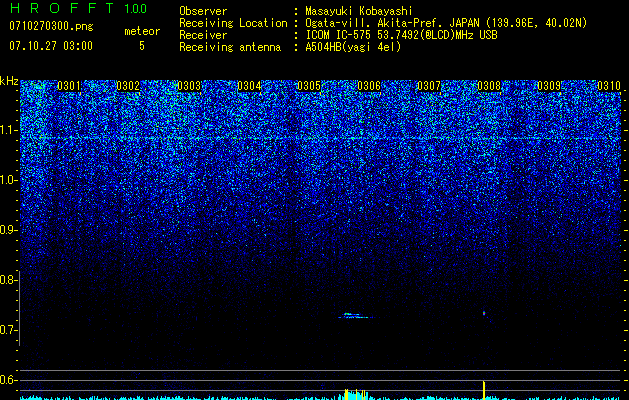Click the Receiver label
Viewport: 629px width, 400px height.
203,35
